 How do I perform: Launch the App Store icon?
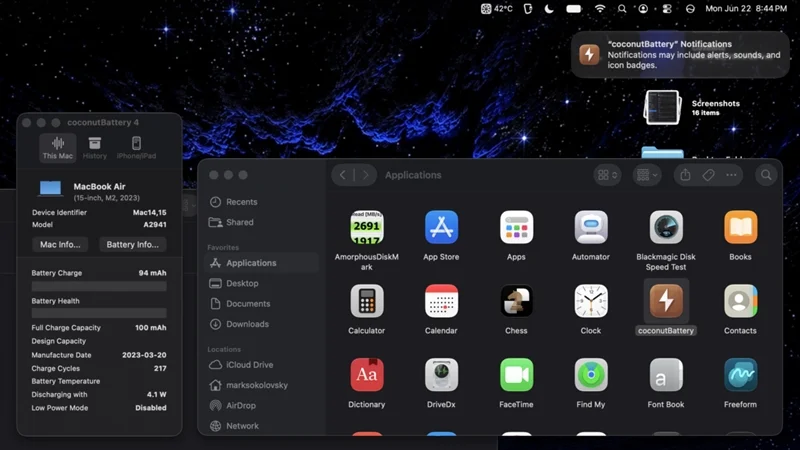click(x=441, y=227)
